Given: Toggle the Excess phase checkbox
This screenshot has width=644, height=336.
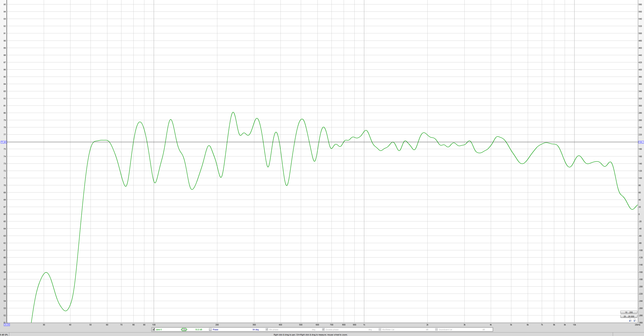Looking at the screenshot, I should [323, 330].
